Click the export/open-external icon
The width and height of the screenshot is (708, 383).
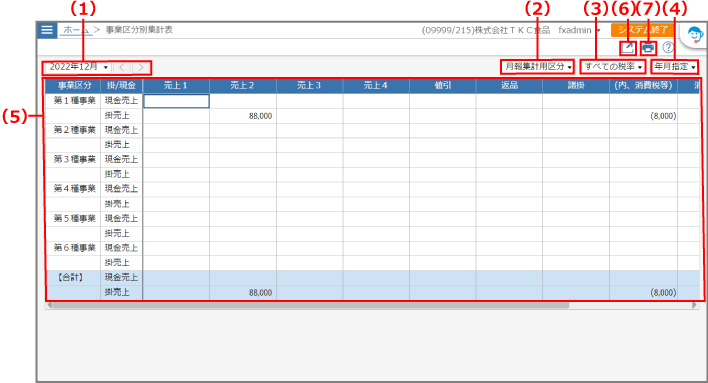click(x=628, y=48)
